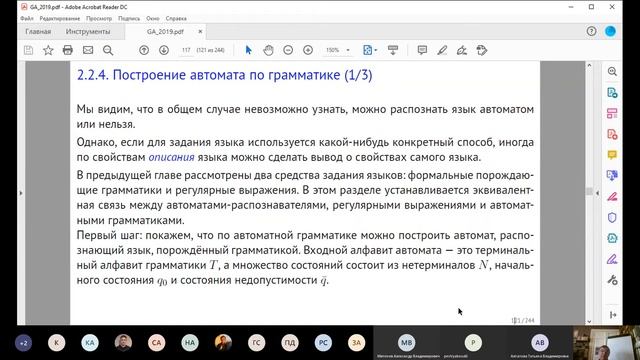Viewport: 640px width, 360px height.
Task: Open purple signature pen tool in right pane
Action: coord(612,259)
